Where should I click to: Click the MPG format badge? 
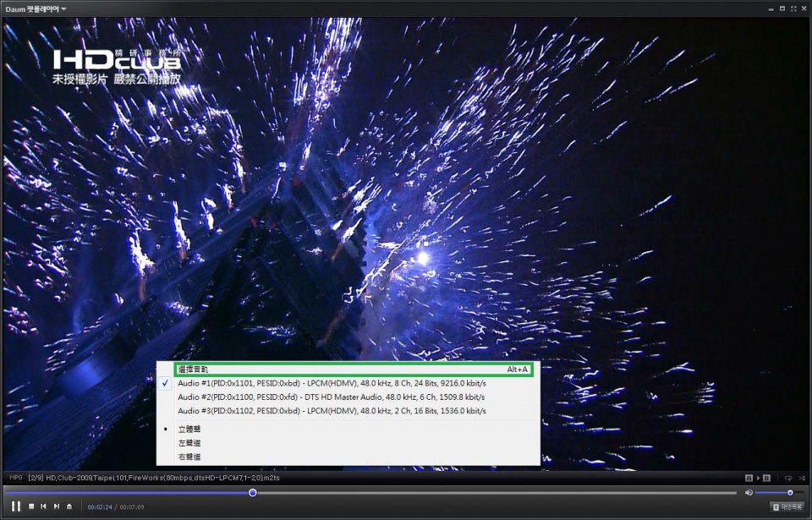click(x=15, y=478)
